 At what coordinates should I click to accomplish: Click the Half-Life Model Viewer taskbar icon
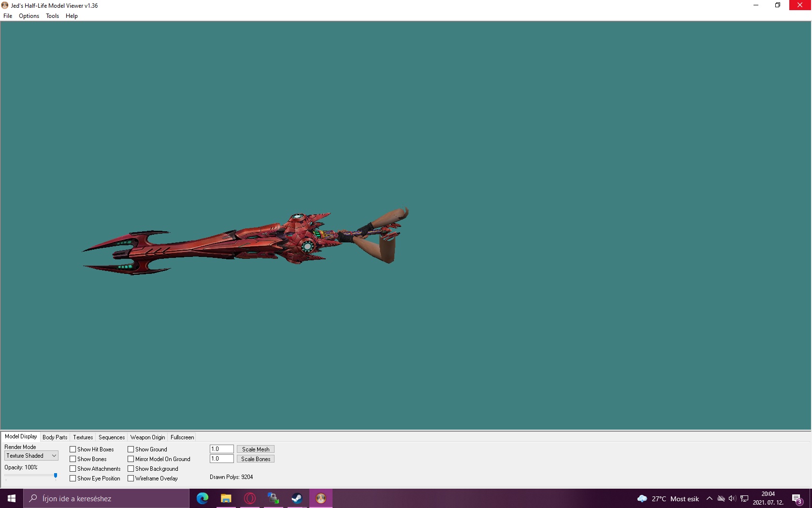[320, 498]
